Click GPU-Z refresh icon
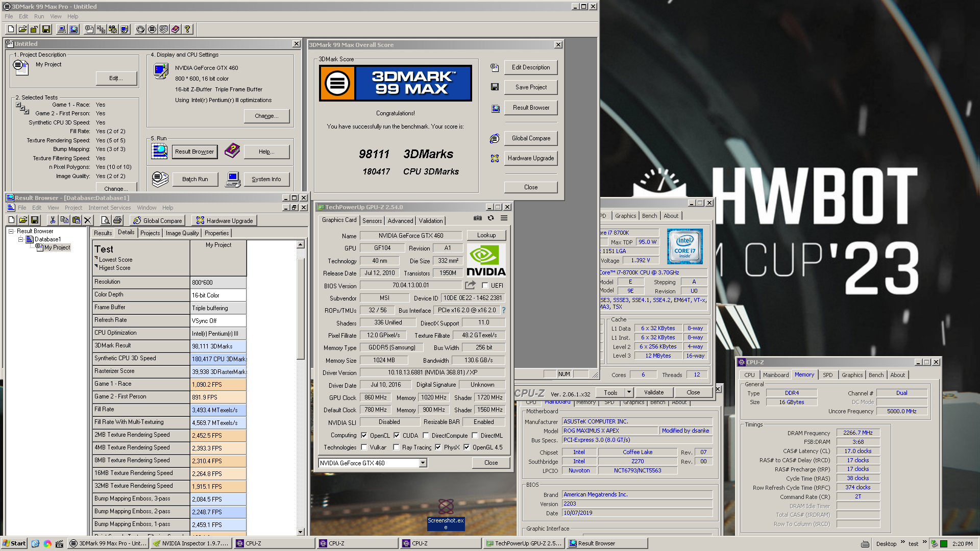 coord(491,218)
